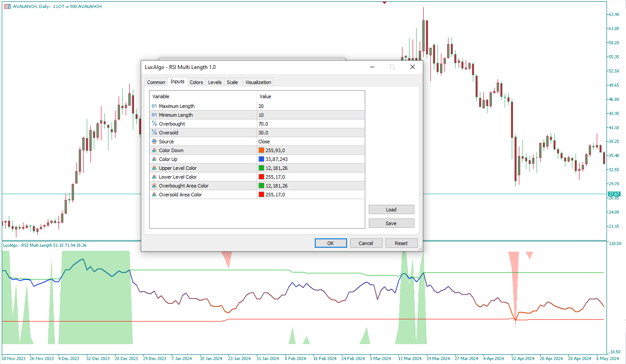This screenshot has height=364, width=626.
Task: Select the Common tab
Action: tap(156, 82)
